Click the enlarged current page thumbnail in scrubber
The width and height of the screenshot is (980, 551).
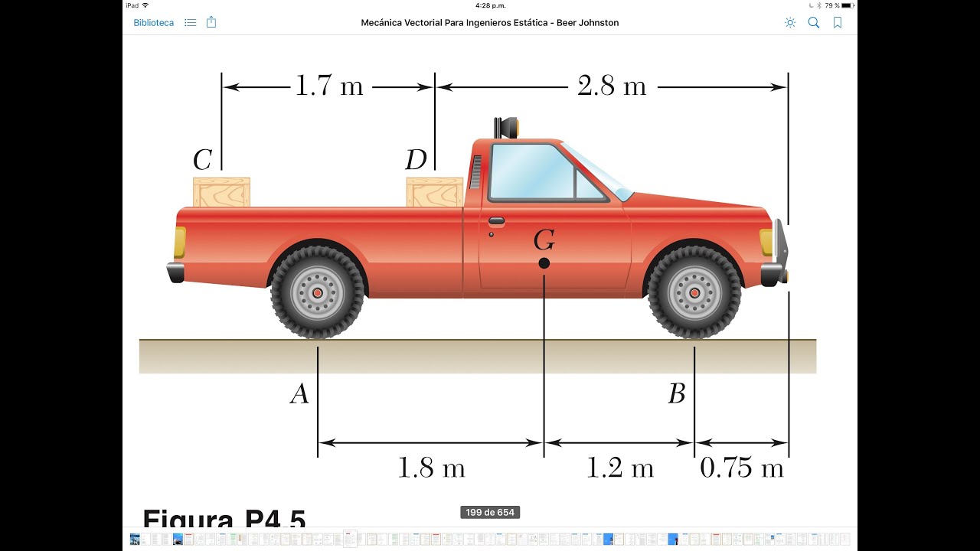(x=348, y=539)
